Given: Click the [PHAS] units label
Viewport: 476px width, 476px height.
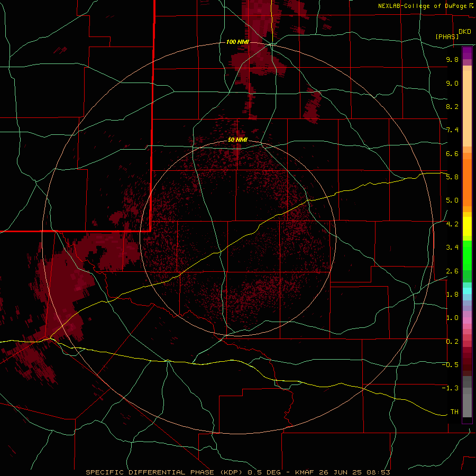Looking at the screenshot, I should [447, 36].
